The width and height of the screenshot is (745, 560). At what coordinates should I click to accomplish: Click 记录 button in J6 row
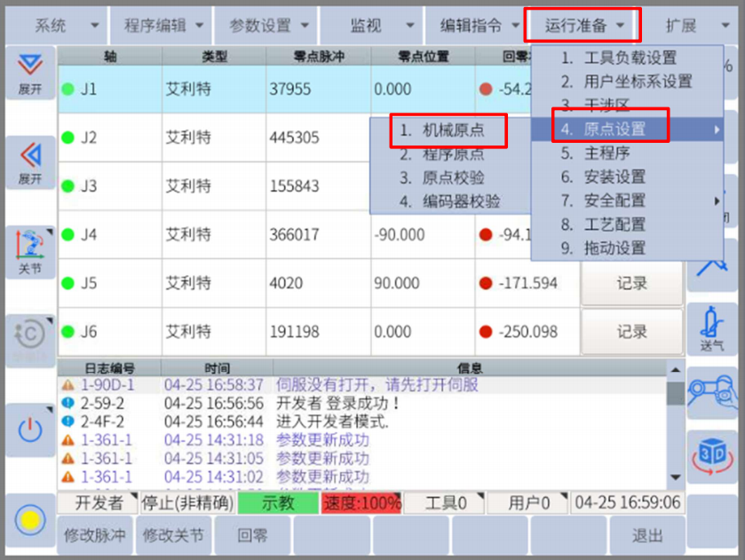click(x=631, y=332)
